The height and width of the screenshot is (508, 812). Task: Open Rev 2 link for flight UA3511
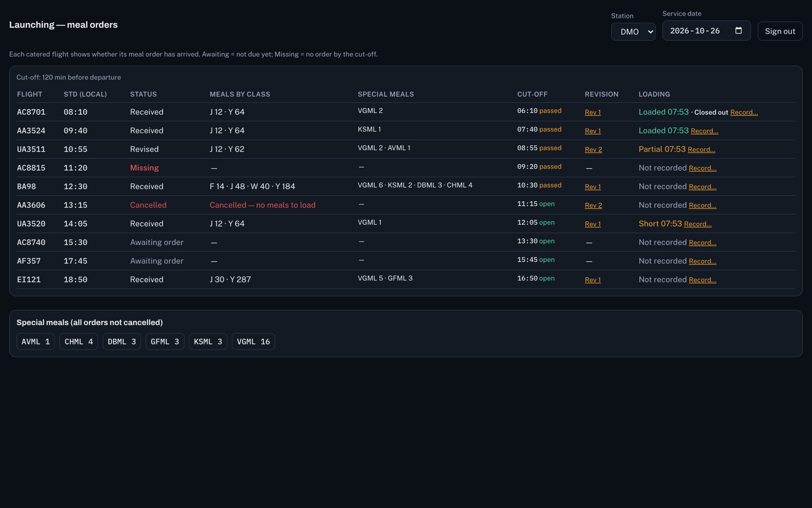(593, 150)
